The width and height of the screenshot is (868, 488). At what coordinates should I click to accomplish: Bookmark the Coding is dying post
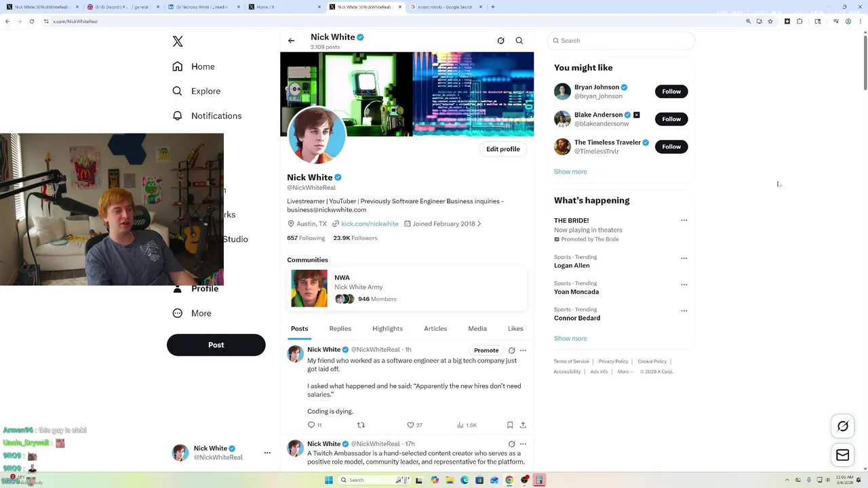pos(510,425)
